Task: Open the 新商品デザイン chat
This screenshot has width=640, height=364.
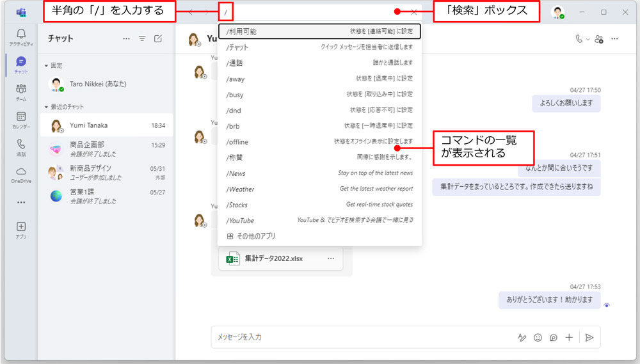Action: (106, 173)
